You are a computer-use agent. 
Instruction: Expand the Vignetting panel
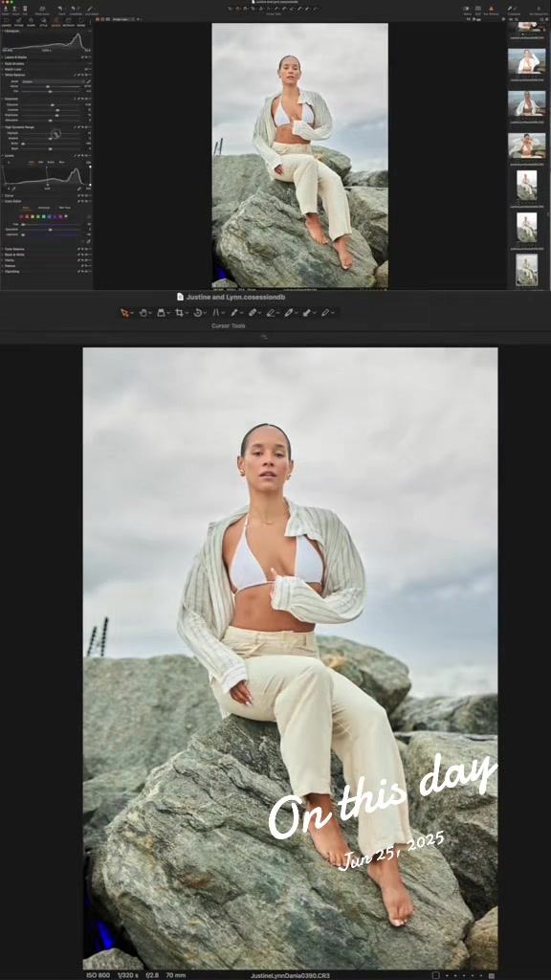[x=2, y=271]
